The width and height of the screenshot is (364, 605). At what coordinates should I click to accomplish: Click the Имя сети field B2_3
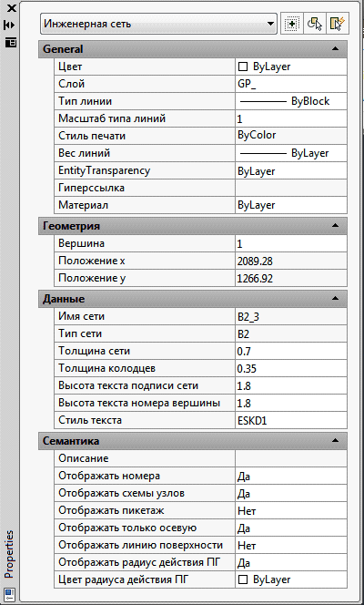click(x=291, y=317)
